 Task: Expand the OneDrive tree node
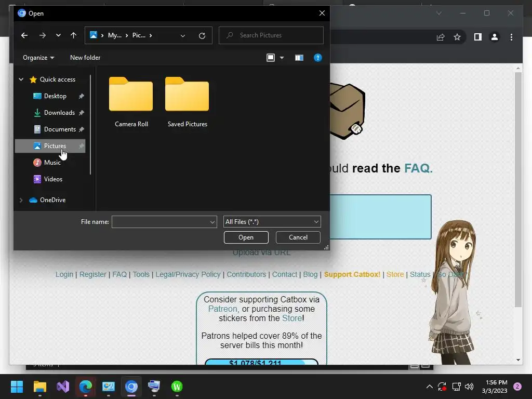[x=21, y=200]
